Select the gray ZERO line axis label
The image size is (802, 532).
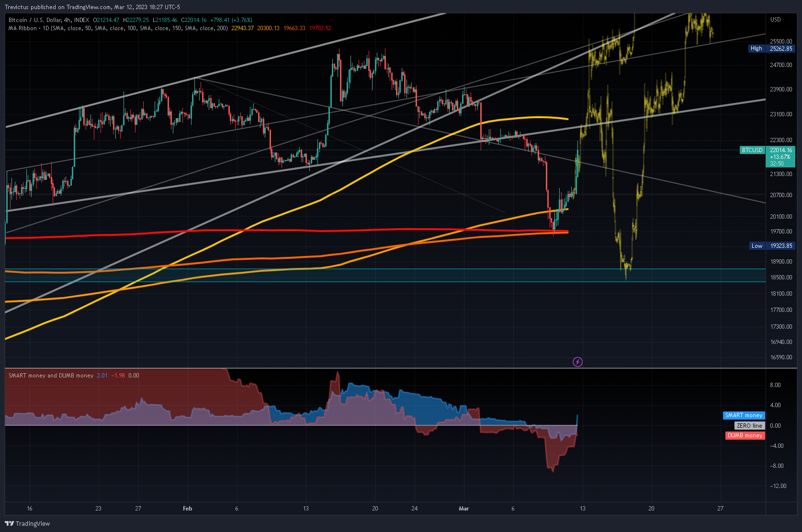tap(749, 425)
